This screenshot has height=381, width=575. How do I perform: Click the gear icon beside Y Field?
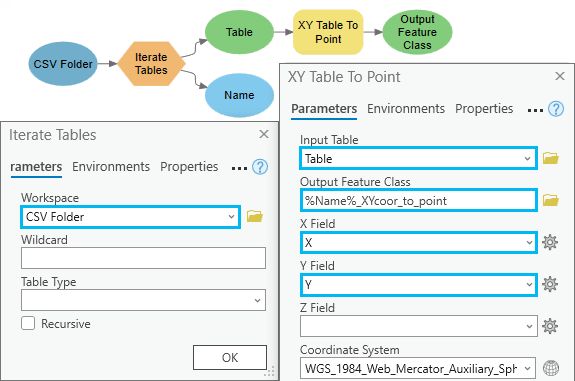(x=550, y=284)
